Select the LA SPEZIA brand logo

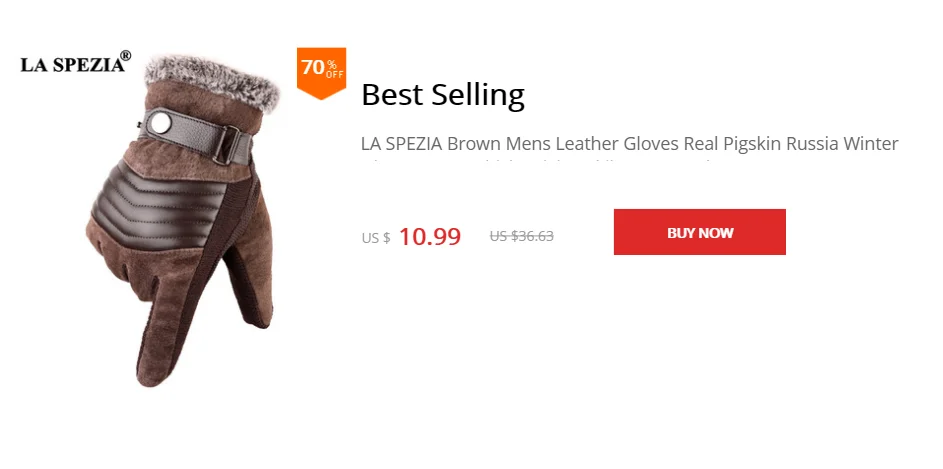point(75,62)
